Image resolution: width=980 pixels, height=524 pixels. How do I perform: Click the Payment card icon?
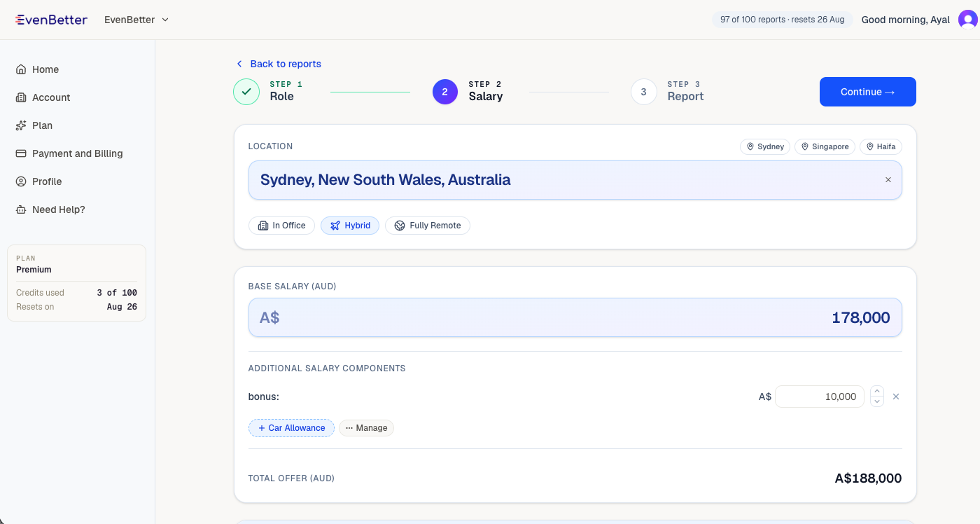point(21,153)
